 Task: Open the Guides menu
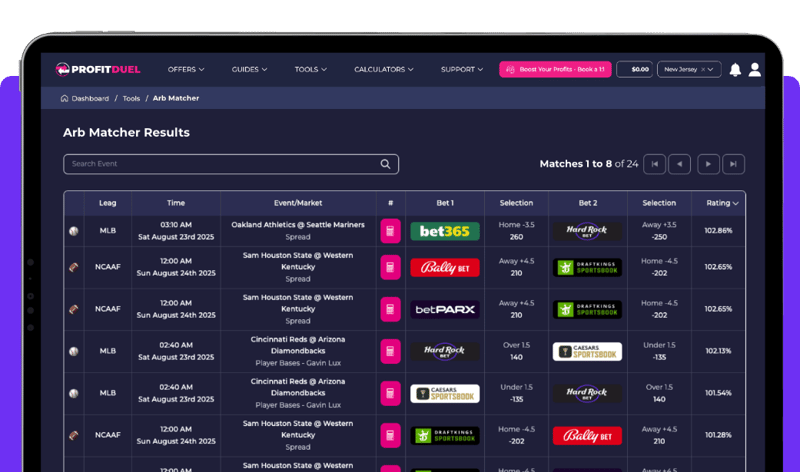coord(249,70)
